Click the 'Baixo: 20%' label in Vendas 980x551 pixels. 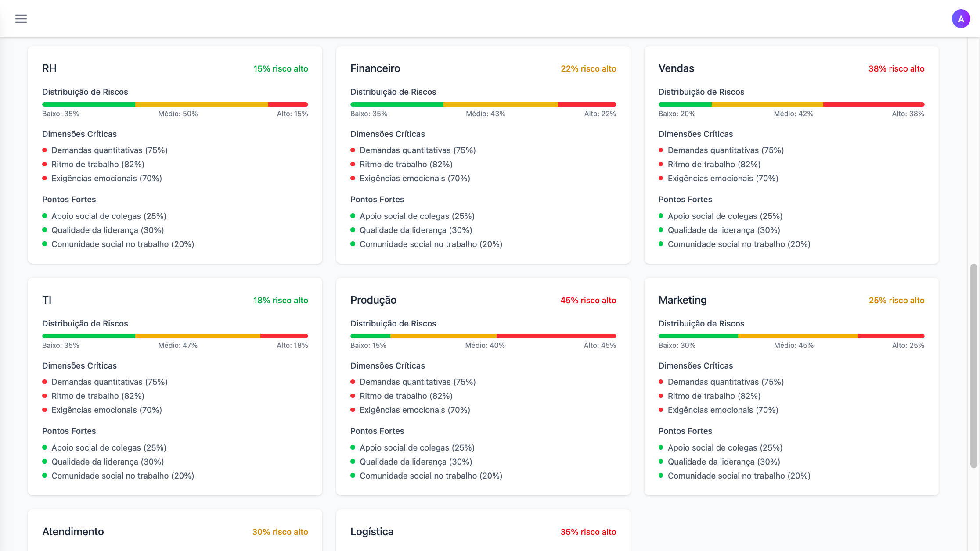click(677, 114)
